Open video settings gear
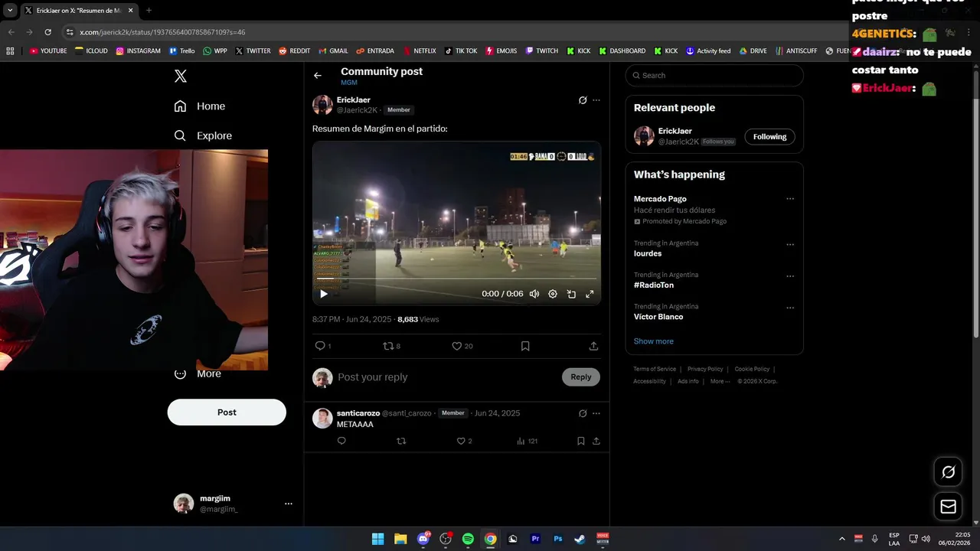Screen dimensions: 980x551 [x=553, y=294]
